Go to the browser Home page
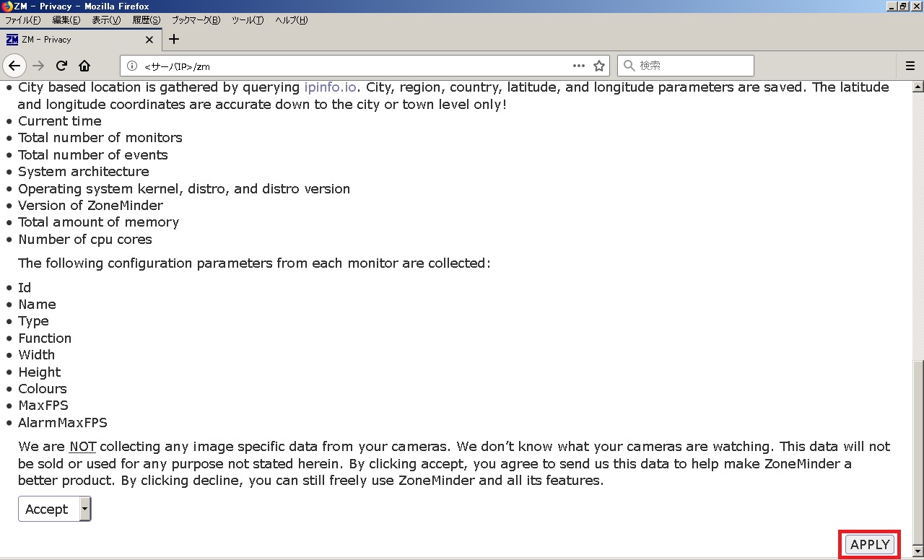This screenshot has height=560, width=924. 84,66
